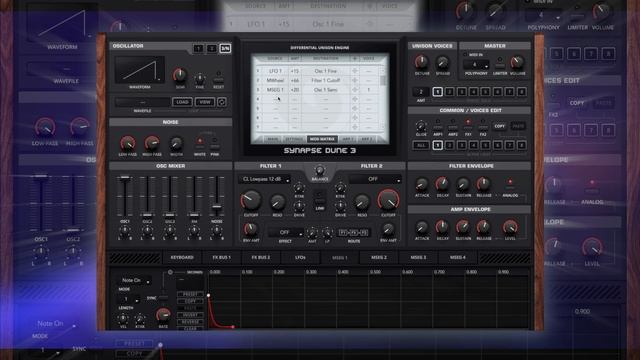Click the GLIDE knob

[x=421, y=126]
